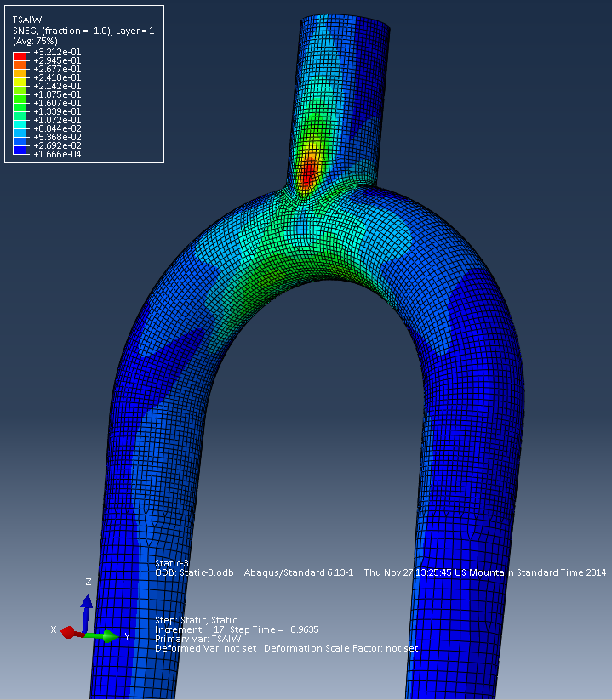The width and height of the screenshot is (612, 700).
Task: Click the yellow legend color swatch
Action: (x=20, y=82)
